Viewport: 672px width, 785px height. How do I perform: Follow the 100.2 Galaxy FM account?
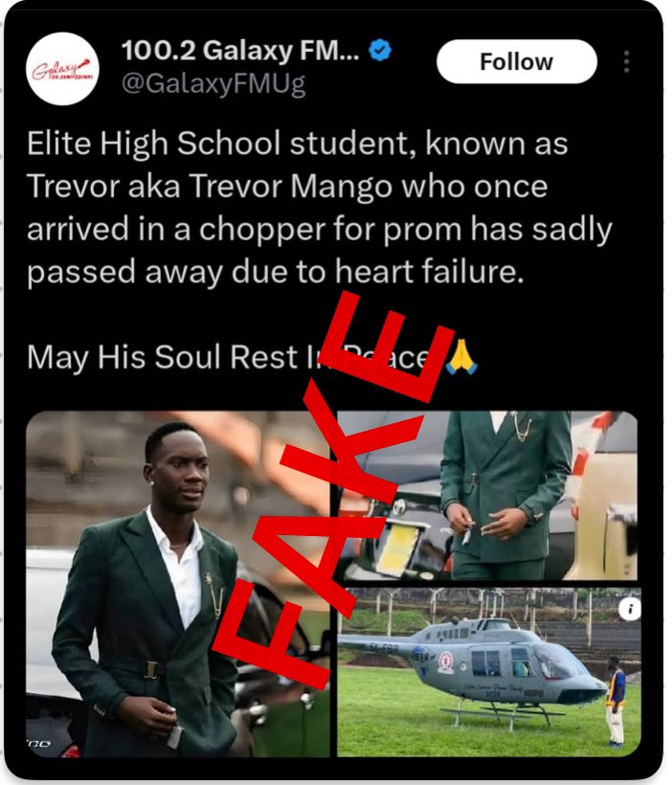516,61
